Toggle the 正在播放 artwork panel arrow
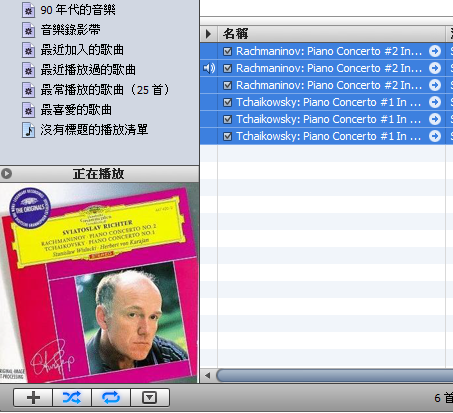The width and height of the screenshot is (453, 413). [x=6, y=173]
